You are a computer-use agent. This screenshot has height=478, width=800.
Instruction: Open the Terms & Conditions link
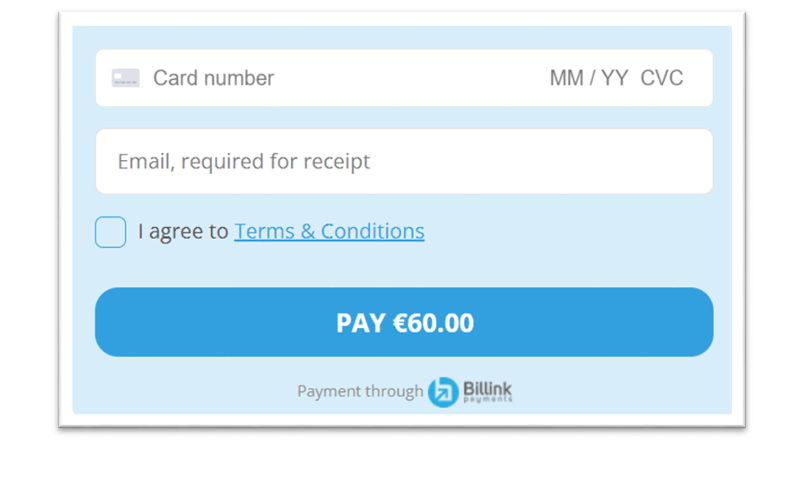tap(329, 232)
